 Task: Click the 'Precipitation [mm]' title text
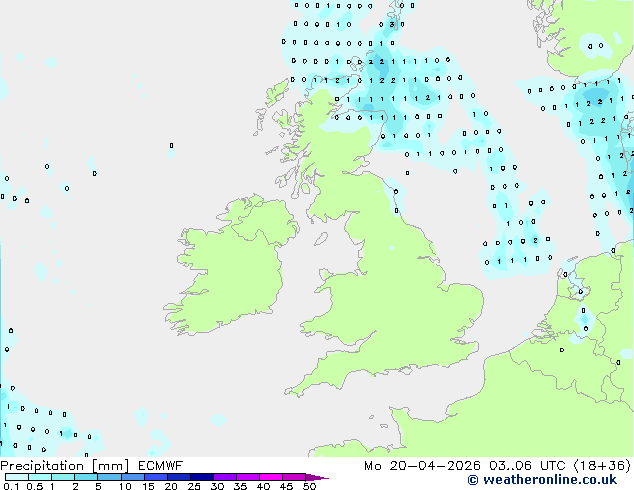[65, 466]
